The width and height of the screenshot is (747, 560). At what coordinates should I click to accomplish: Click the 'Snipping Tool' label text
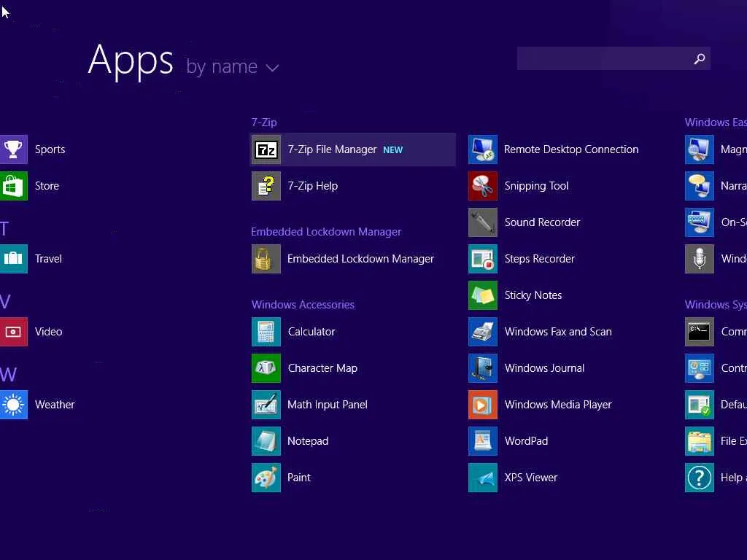536,186
